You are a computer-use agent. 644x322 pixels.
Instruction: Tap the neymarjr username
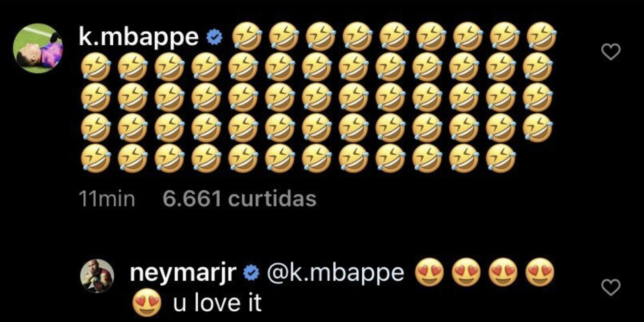click(183, 273)
